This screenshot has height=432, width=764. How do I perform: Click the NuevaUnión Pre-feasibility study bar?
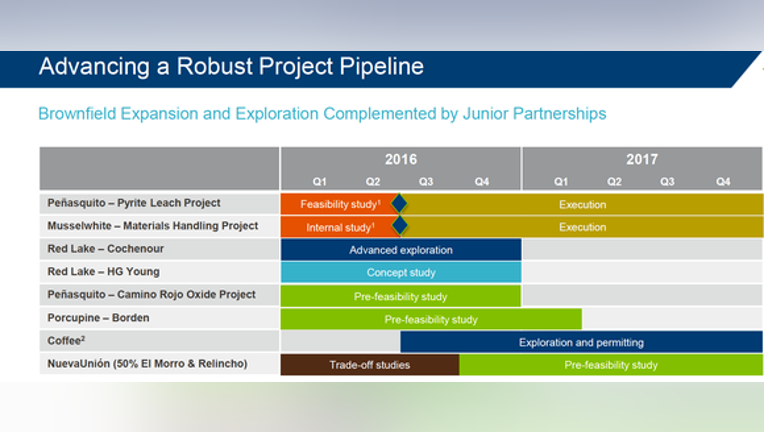(611, 365)
